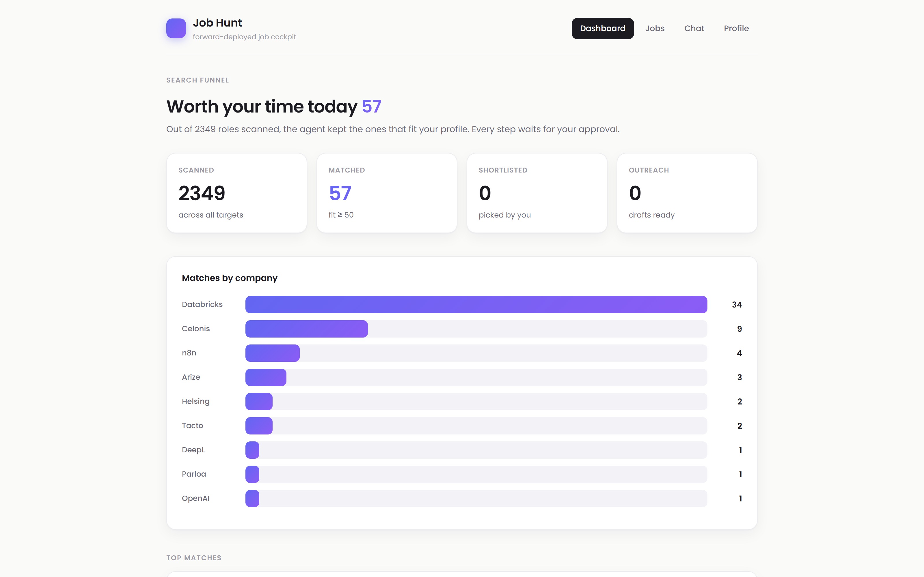The image size is (924, 577).
Task: Open the Chat tab
Action: [694, 28]
